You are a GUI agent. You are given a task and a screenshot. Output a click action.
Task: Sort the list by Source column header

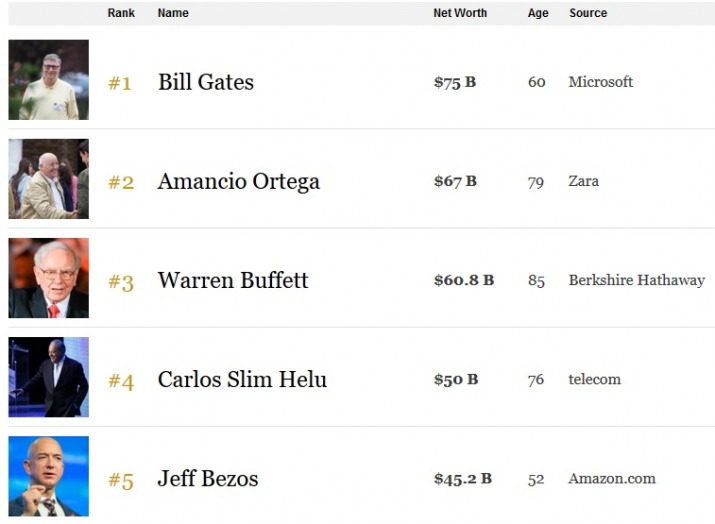pos(588,13)
